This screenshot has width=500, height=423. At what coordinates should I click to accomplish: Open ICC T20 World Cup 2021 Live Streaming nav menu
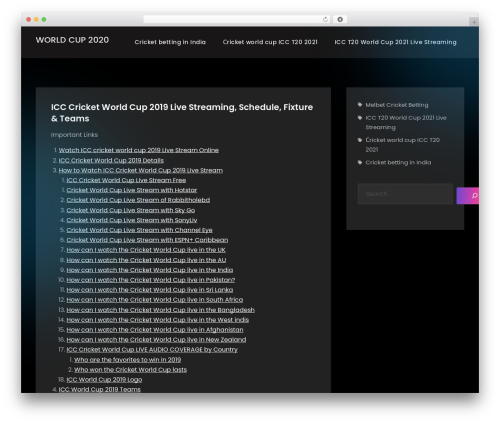(x=395, y=42)
